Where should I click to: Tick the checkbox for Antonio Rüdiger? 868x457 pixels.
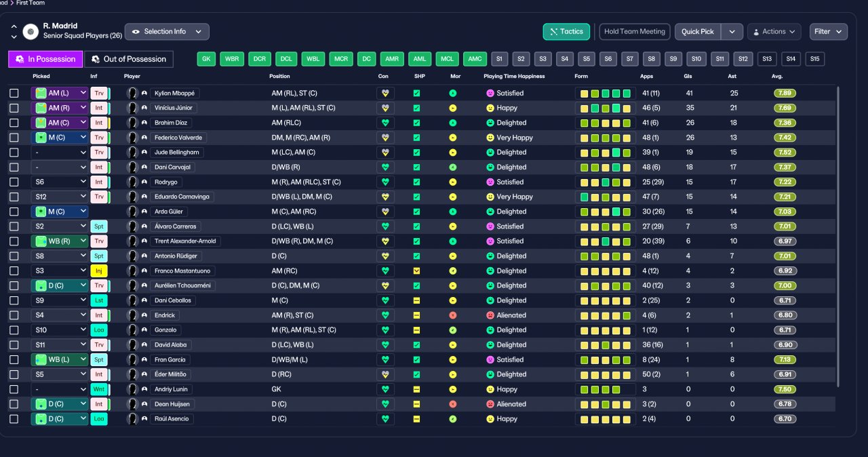[14, 256]
